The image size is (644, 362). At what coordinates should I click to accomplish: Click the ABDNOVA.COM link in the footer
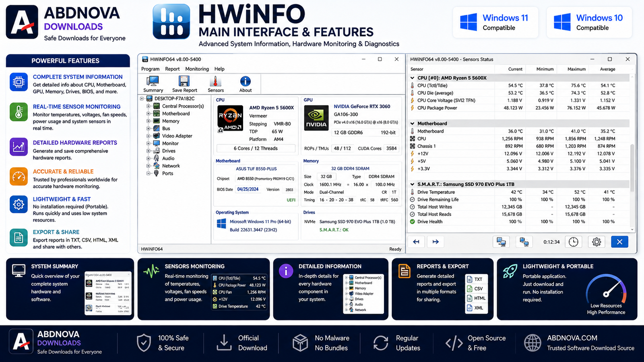coord(572,338)
